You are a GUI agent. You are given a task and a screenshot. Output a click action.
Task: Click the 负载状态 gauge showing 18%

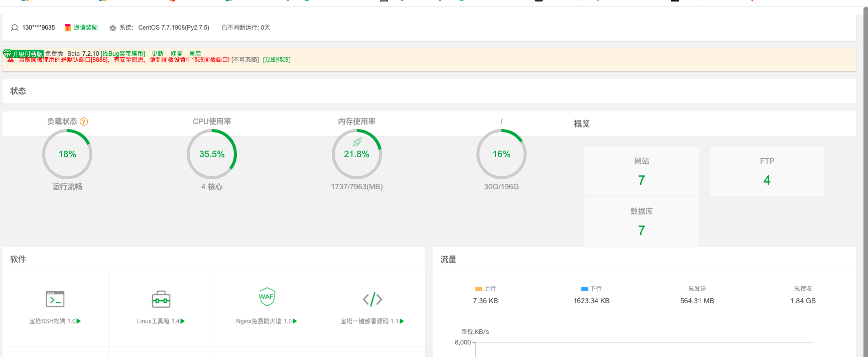click(67, 154)
